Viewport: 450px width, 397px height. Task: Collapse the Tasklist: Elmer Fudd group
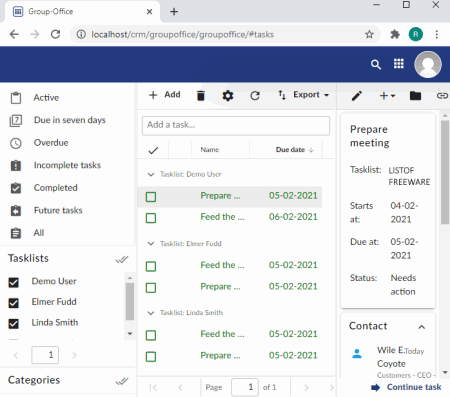click(151, 244)
